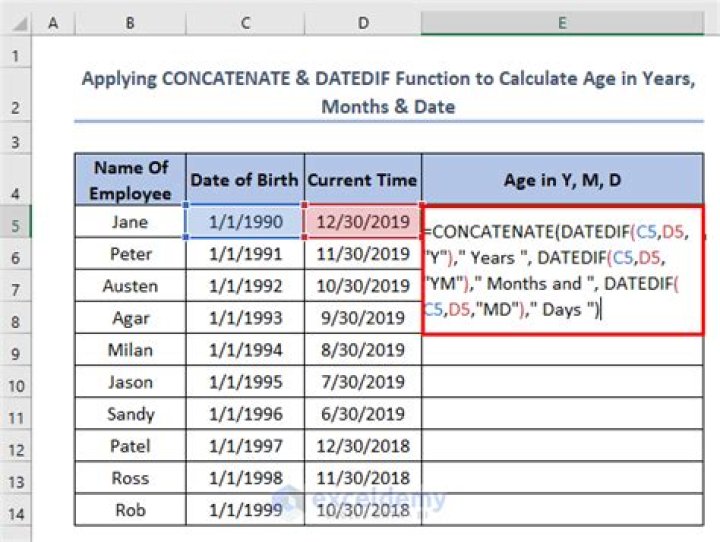This screenshot has height=542, width=720.
Task: Click the 'Name Of Employee' header cell
Action: point(129,180)
